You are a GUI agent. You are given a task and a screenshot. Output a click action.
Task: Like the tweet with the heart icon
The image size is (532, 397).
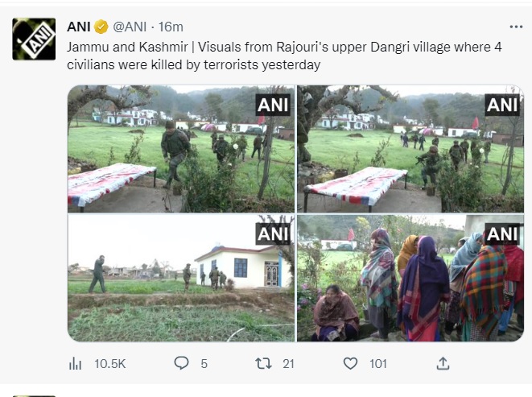[x=350, y=364]
